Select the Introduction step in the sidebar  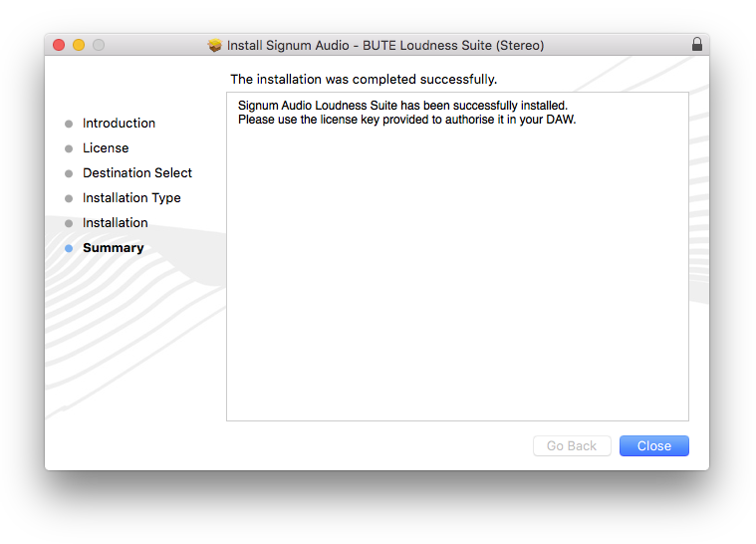[119, 124]
